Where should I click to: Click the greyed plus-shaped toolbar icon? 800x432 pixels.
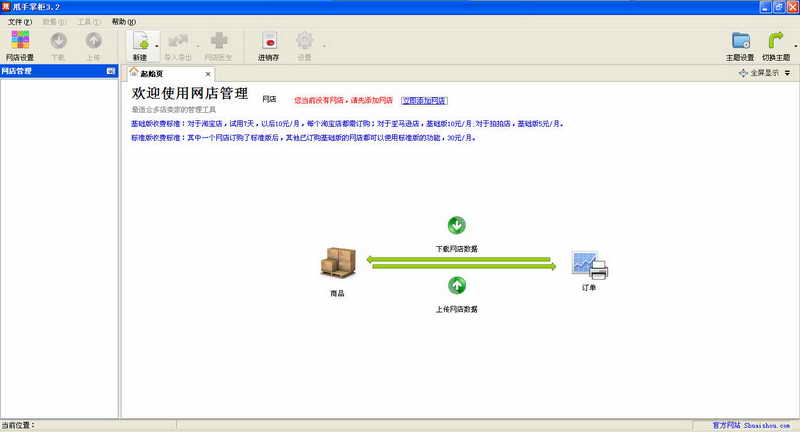pyautogui.click(x=219, y=40)
